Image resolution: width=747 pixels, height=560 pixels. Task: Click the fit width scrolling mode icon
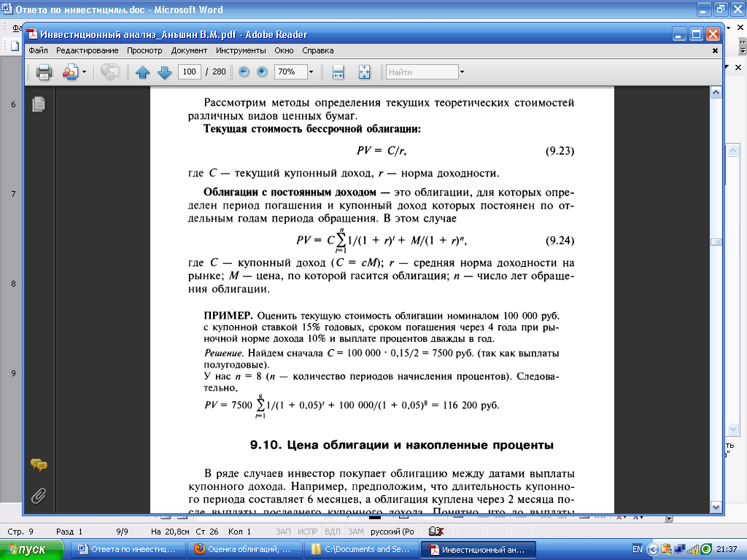[x=338, y=72]
